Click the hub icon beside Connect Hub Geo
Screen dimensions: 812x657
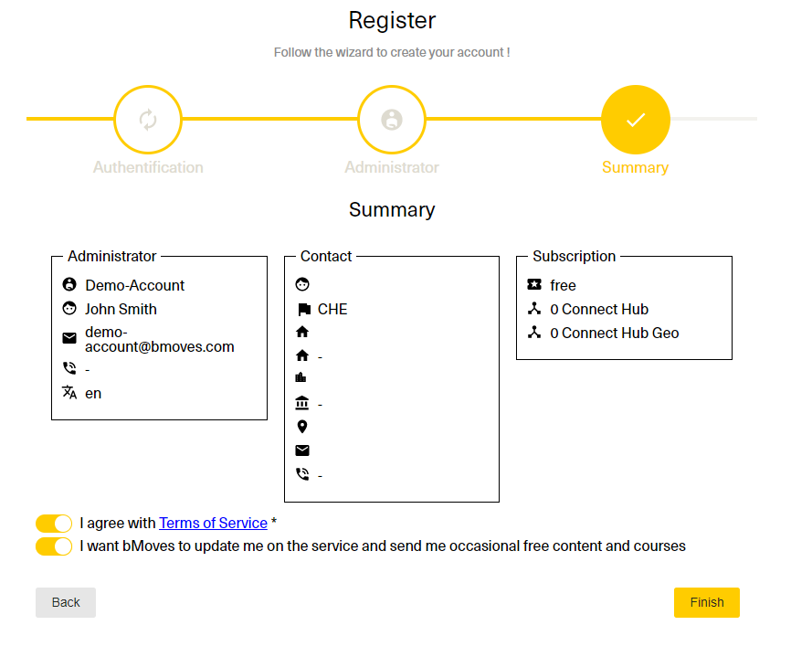pos(535,333)
